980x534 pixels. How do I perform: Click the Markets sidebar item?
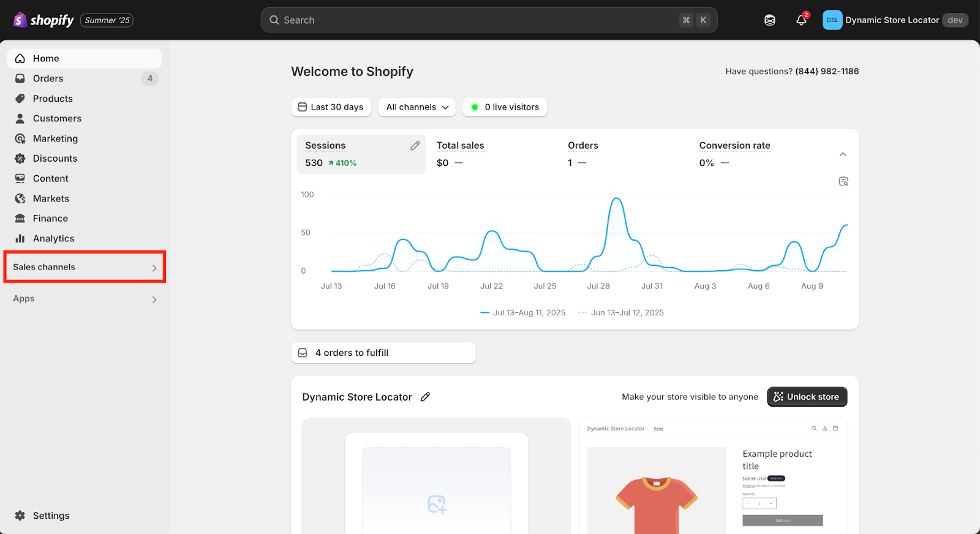[85, 198]
